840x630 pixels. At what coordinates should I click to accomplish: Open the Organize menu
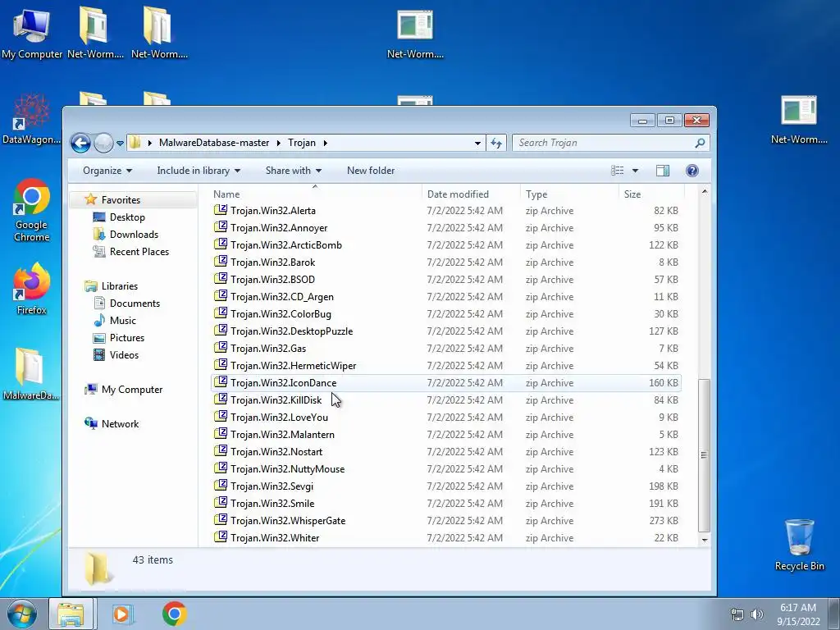click(107, 171)
